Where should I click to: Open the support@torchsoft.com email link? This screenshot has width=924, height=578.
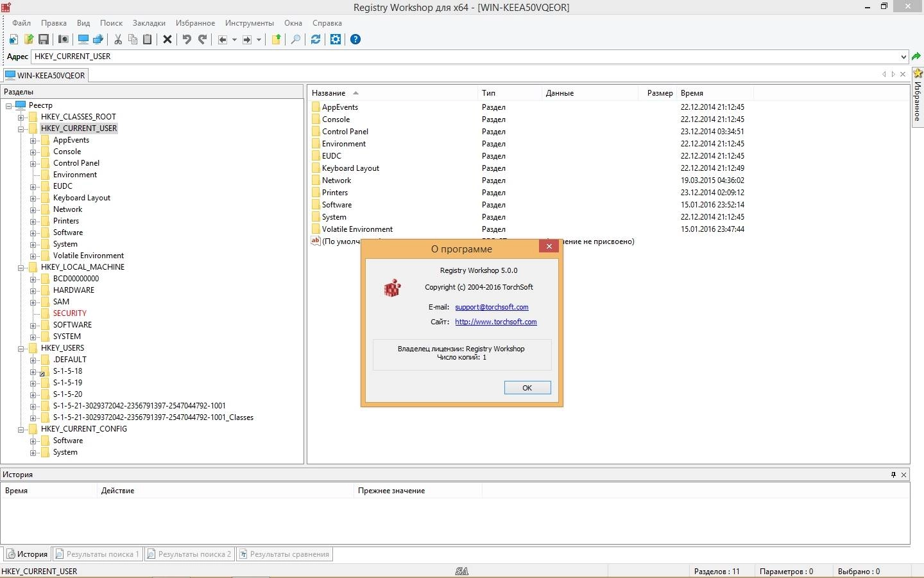492,307
